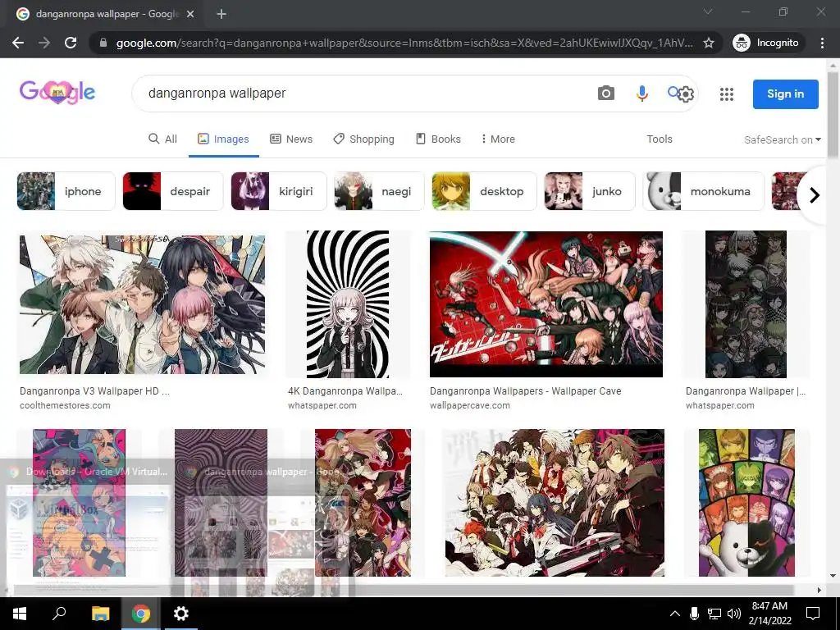
Task: Open the black-white spiral 4K wallpaper image
Action: pyautogui.click(x=348, y=304)
